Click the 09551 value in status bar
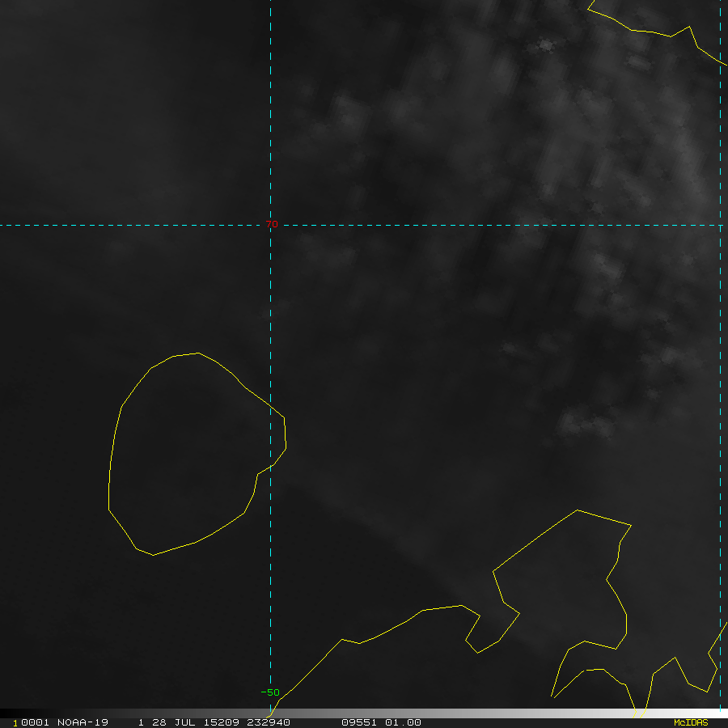This screenshot has height=728, width=728. point(359,722)
